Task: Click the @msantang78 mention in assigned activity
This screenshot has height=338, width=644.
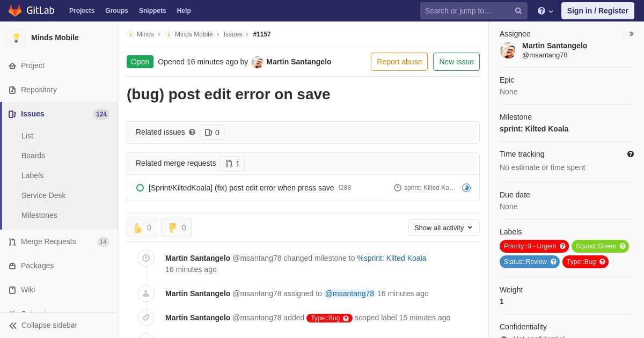Action: tap(349, 293)
